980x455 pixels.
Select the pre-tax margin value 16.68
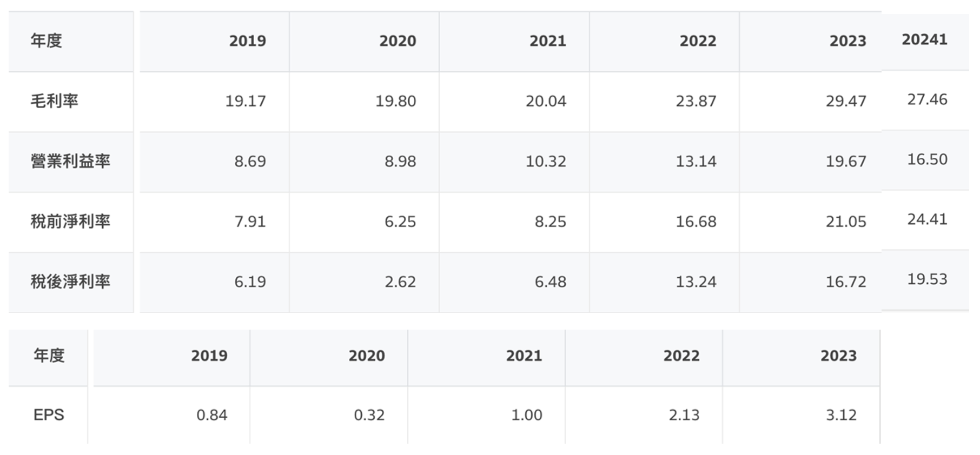coord(696,222)
